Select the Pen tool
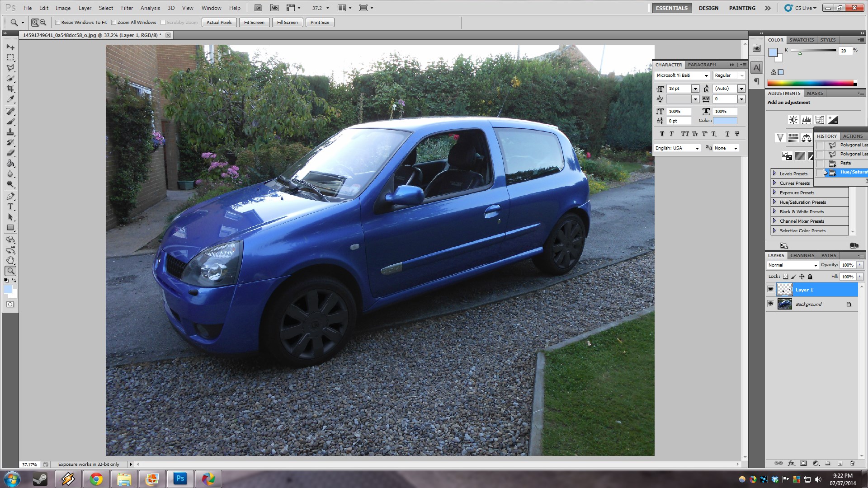This screenshot has width=868, height=488. (x=10, y=196)
